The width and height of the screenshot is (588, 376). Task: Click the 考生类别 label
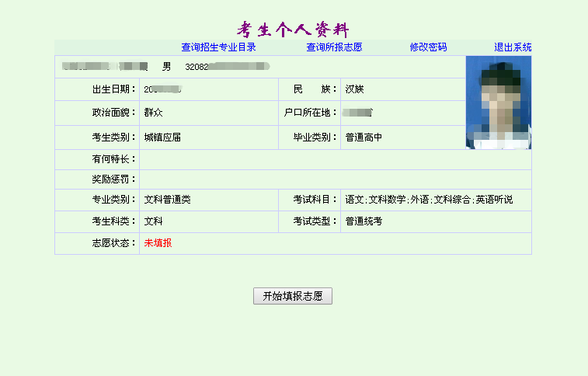pyautogui.click(x=113, y=138)
